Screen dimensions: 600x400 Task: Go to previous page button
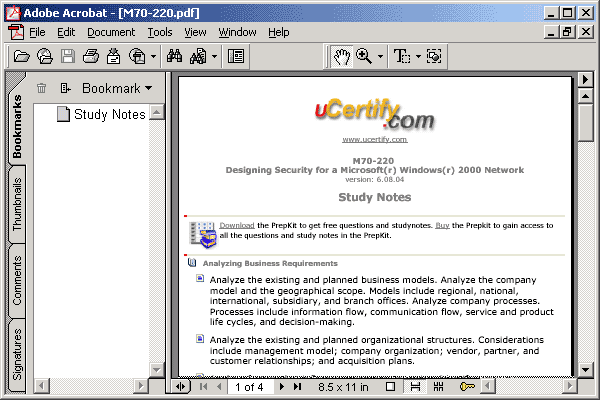tap(219, 387)
